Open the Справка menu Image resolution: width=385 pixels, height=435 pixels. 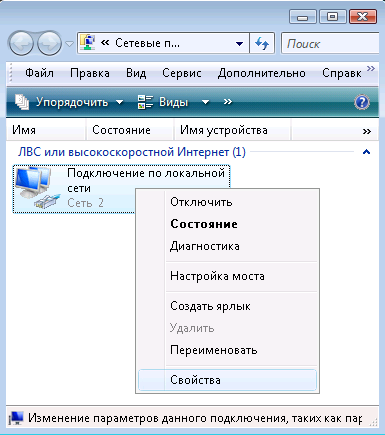[x=342, y=73]
